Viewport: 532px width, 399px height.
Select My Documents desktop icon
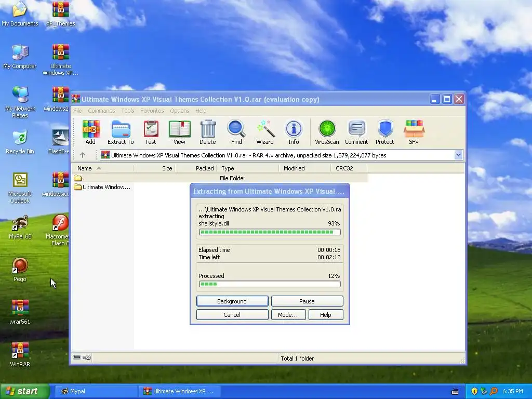(x=20, y=14)
